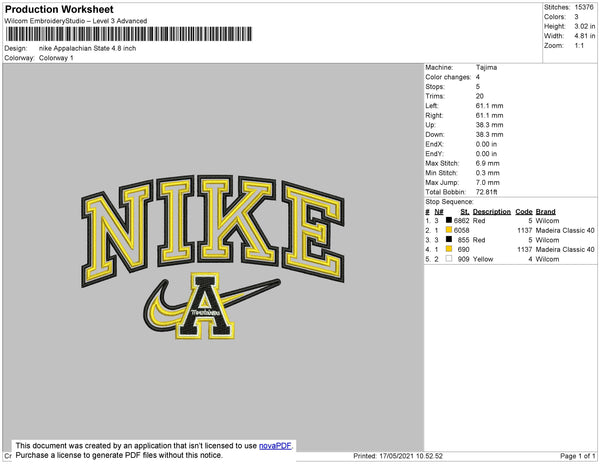Select the Printed date 17/05/2021 text
Screen dimensions: 600x464
[396, 456]
